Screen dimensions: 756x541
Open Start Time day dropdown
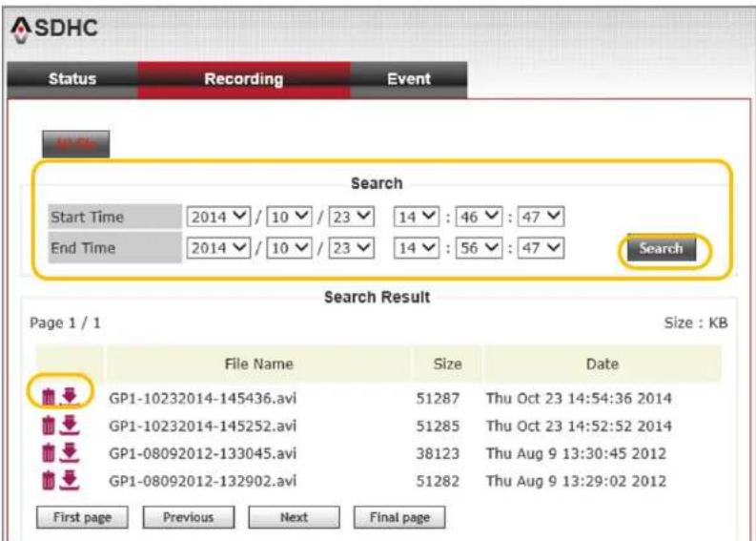tap(351, 217)
